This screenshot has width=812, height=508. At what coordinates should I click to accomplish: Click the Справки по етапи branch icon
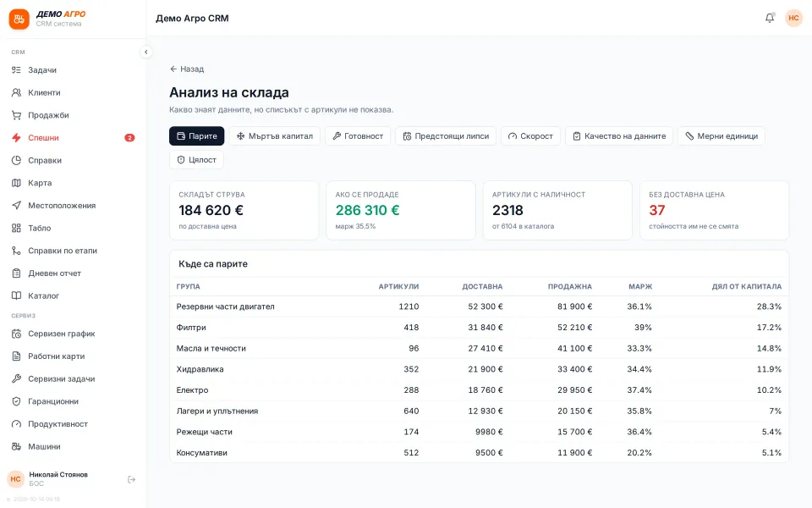click(17, 251)
